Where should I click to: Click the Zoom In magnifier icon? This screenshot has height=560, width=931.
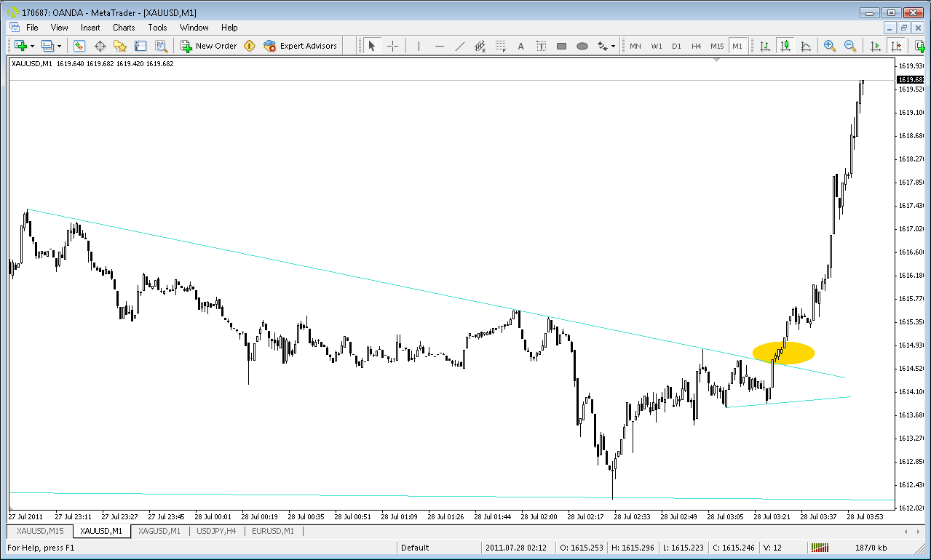point(829,46)
